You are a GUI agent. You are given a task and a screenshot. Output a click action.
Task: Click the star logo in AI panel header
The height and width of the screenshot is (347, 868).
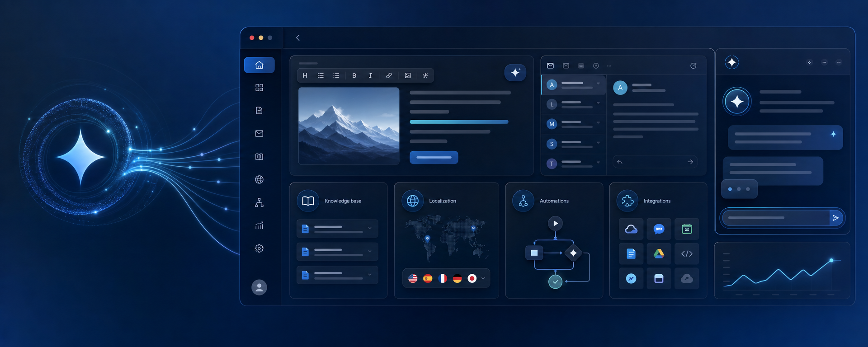732,62
